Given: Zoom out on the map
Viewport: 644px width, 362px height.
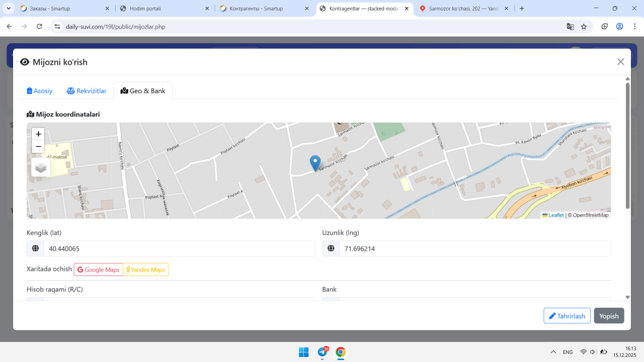Looking at the screenshot, I should (x=38, y=147).
